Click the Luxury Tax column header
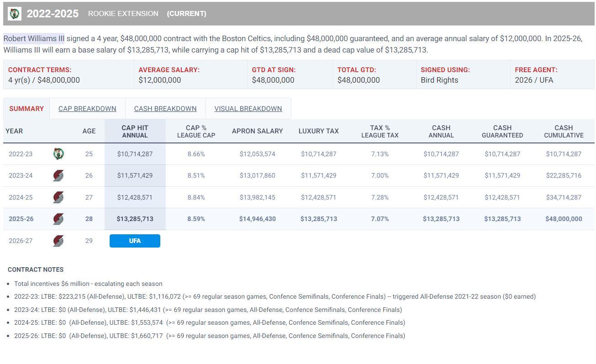The image size is (596, 364). point(318,131)
